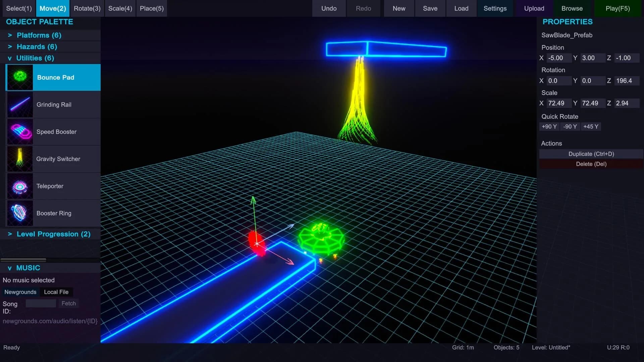
Task: Edit the Rotation Y value field
Action: [593, 81]
